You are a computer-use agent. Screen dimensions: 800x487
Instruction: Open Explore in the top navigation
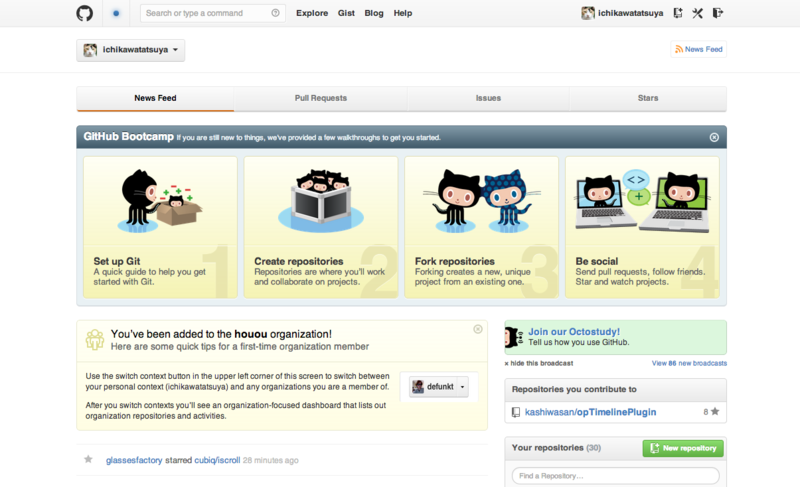coord(312,13)
